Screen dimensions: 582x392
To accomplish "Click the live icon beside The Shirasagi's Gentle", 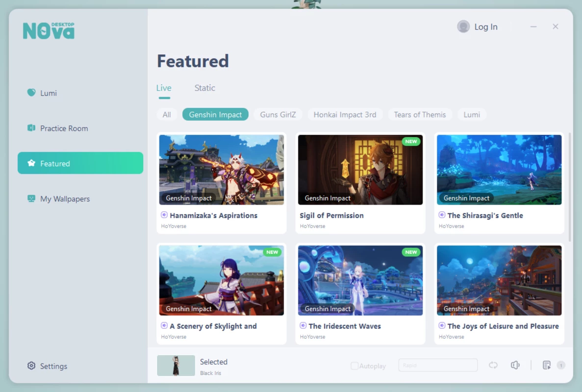I will coord(442,215).
